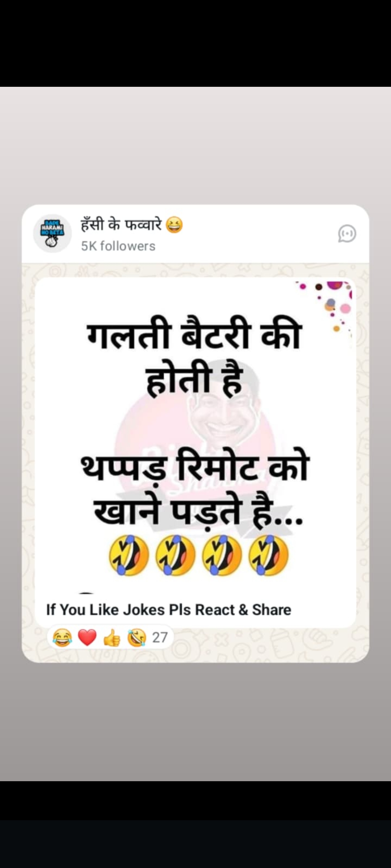Select the rolling-on-floor laughing reaction
Viewport: 391px width, 868px height.
point(136,637)
